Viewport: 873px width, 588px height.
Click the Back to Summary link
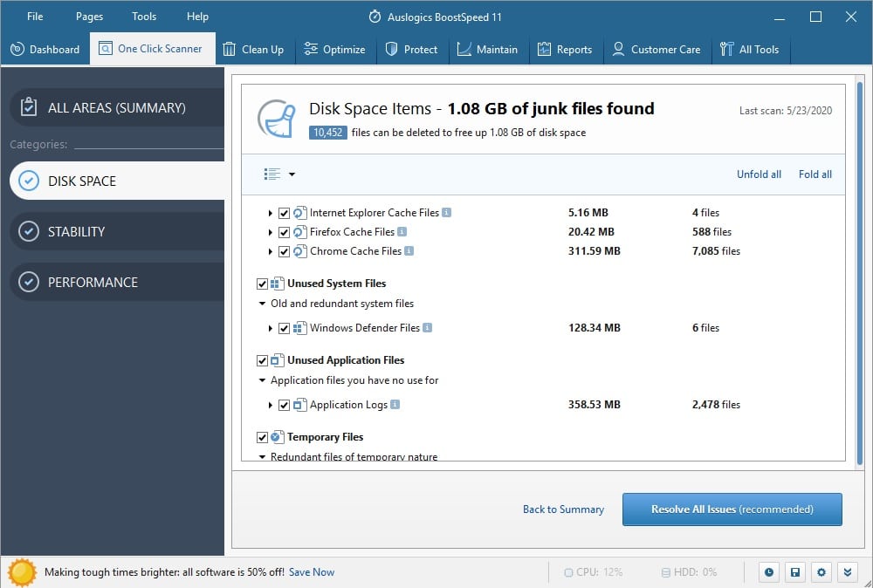click(x=563, y=509)
